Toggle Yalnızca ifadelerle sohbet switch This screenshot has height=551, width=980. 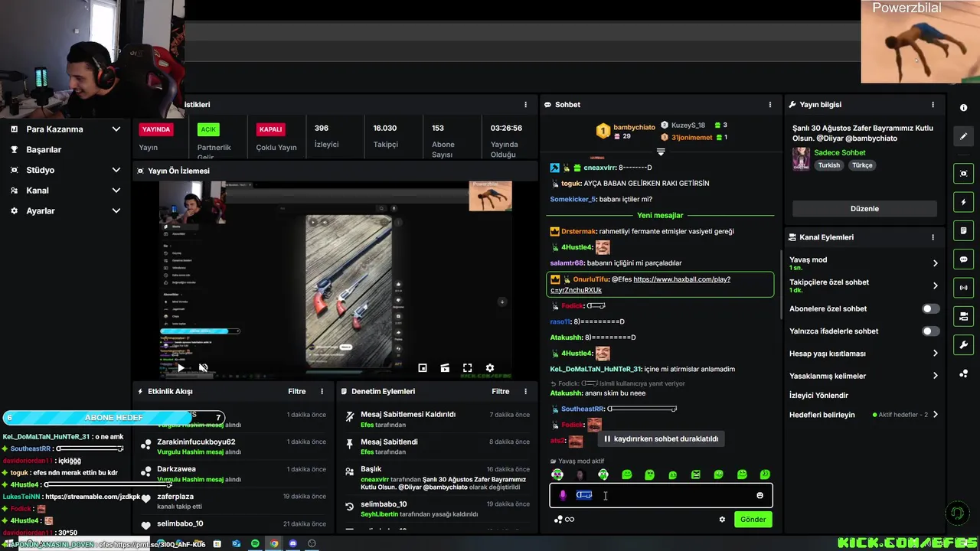tap(930, 331)
